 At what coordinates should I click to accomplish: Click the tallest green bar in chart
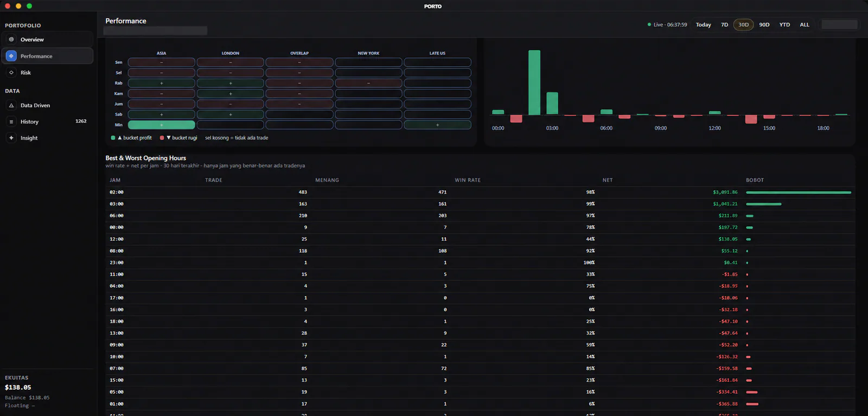[534, 82]
